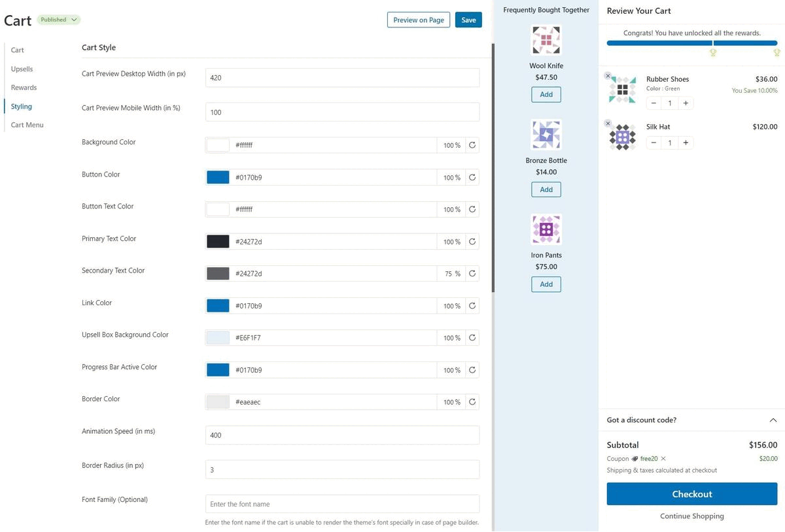Open the Cart Menu settings tab

click(27, 125)
